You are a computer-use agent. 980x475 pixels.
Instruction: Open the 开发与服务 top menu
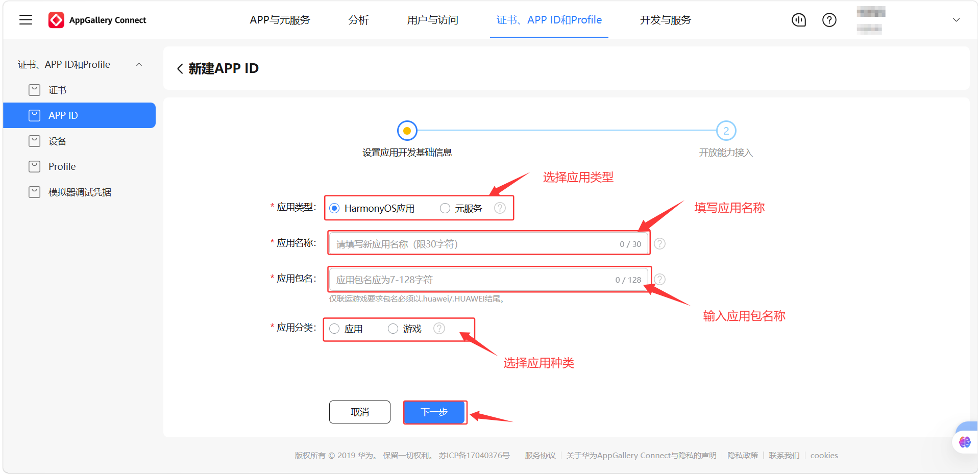click(666, 20)
